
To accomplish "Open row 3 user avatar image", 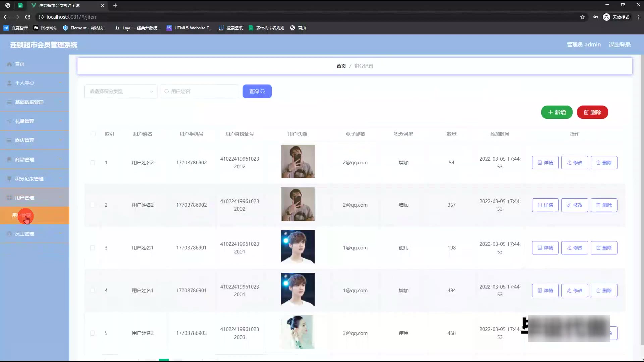I will [x=298, y=247].
